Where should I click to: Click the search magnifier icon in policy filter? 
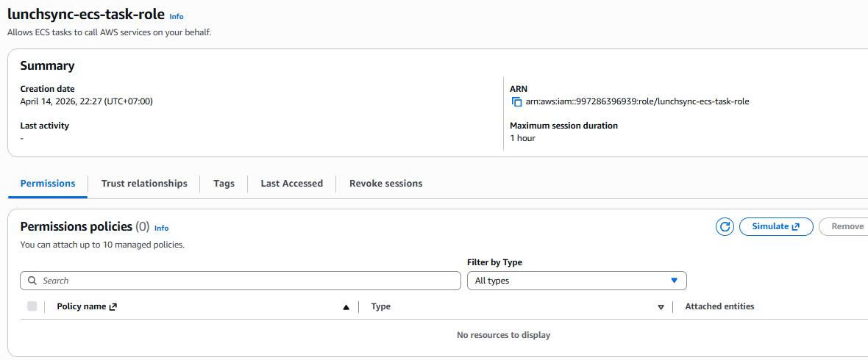tap(32, 281)
